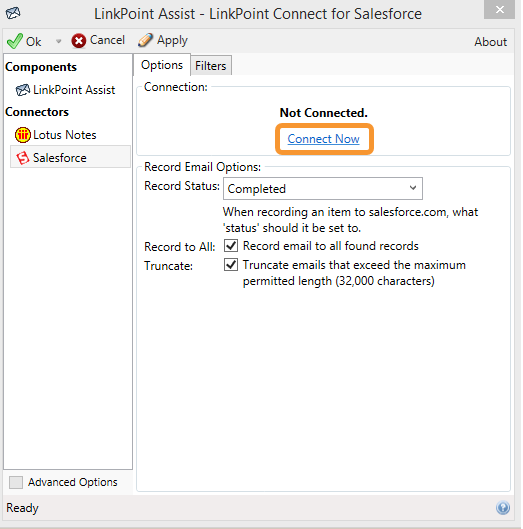Uncheck Record email to all found records

[x=231, y=246]
